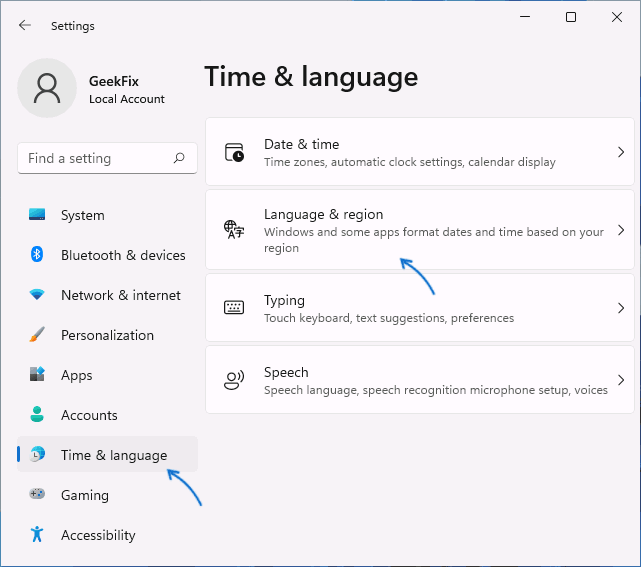The height and width of the screenshot is (567, 641).
Task: Open Speech using its right chevron
Action: (x=621, y=380)
